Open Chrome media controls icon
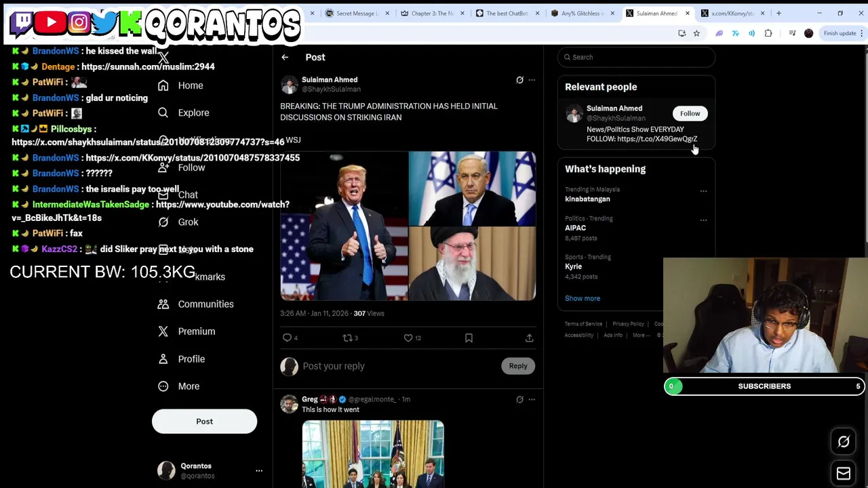This screenshot has width=868, height=488. [x=792, y=33]
